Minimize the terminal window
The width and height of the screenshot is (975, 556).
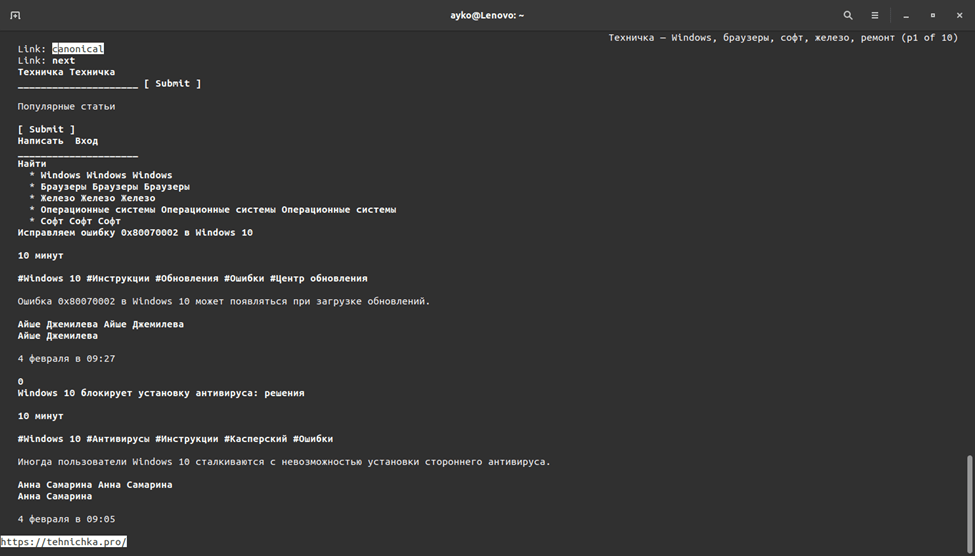(x=906, y=15)
